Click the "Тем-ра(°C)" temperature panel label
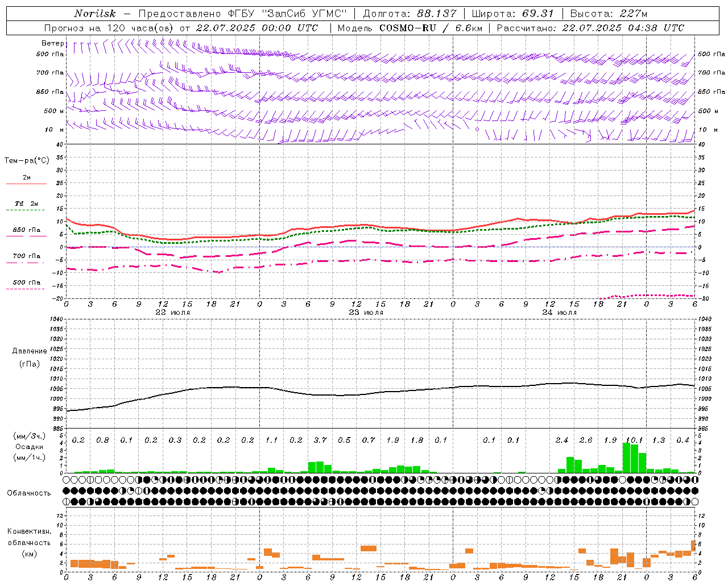 (x=27, y=161)
